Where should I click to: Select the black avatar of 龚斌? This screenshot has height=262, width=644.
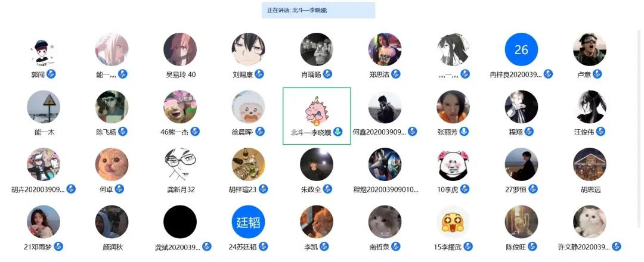[180, 222]
